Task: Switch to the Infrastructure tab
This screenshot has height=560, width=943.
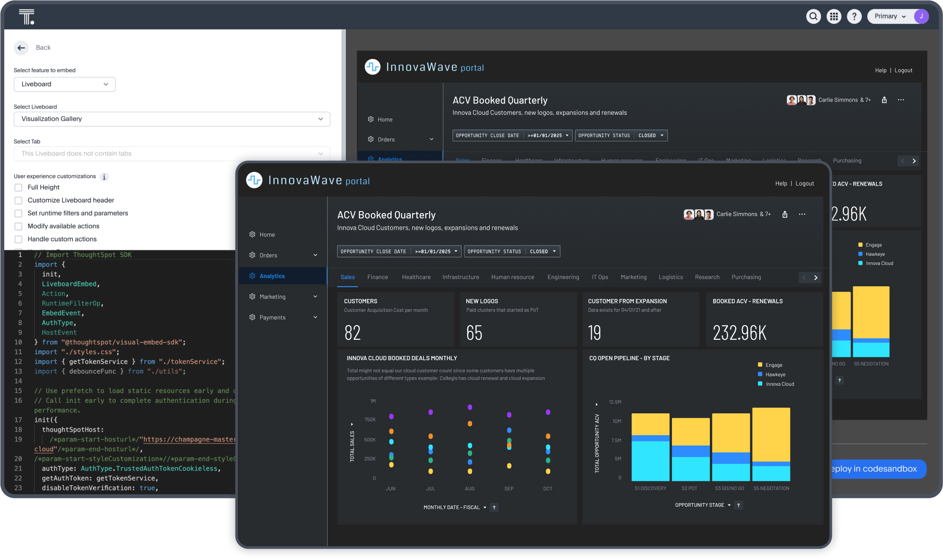Action: pos(461,277)
